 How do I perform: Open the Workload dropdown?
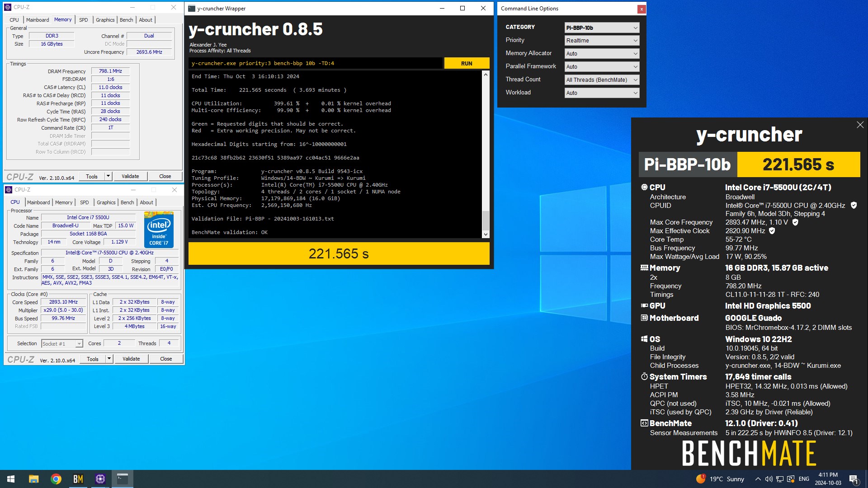click(x=602, y=93)
